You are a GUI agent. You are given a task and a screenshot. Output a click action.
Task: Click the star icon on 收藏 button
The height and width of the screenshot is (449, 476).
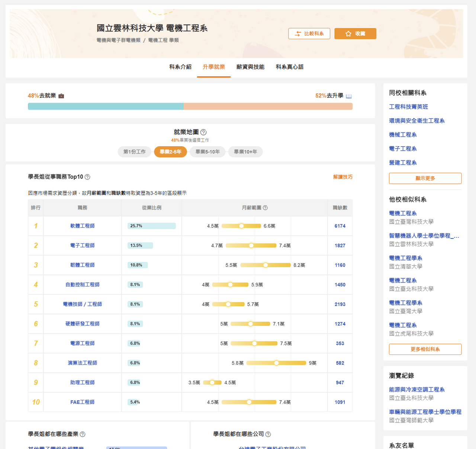[348, 34]
